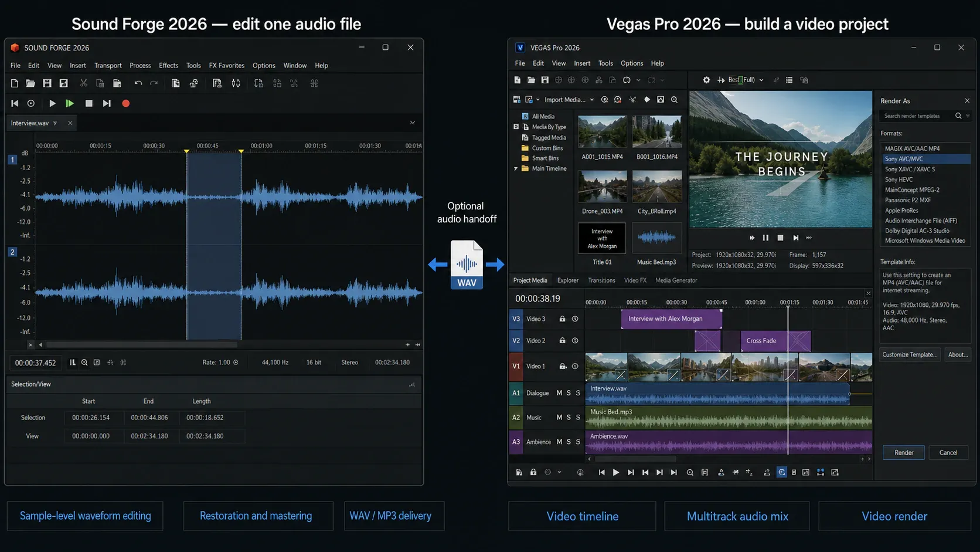Start recording with the red Record button

tap(125, 103)
